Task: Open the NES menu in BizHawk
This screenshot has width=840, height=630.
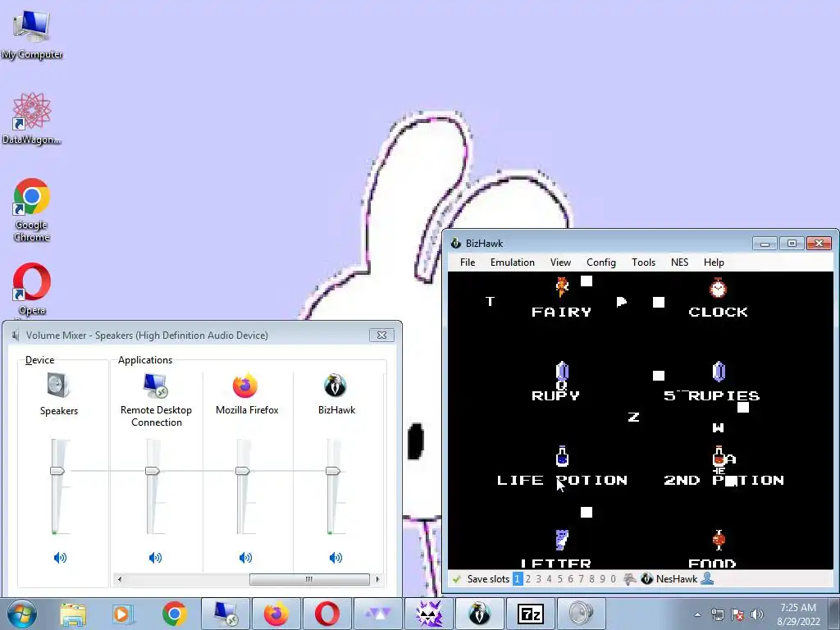Action: [679, 262]
